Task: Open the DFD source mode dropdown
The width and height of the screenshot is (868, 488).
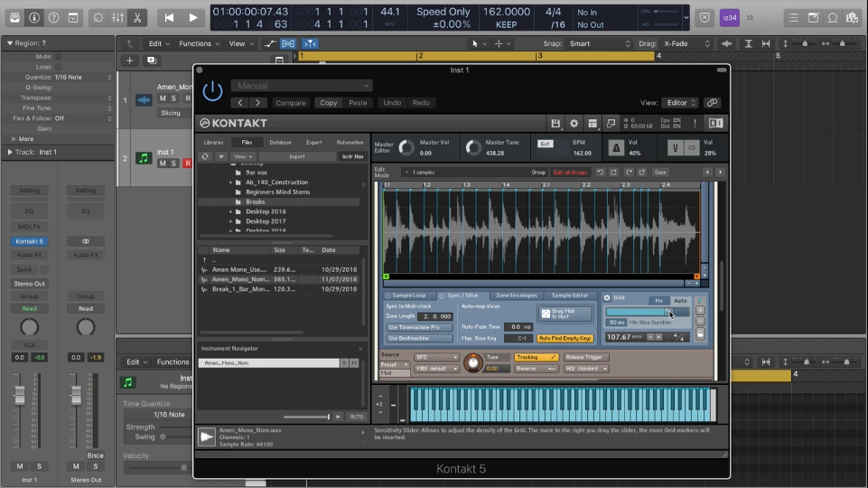Action: [436, 357]
